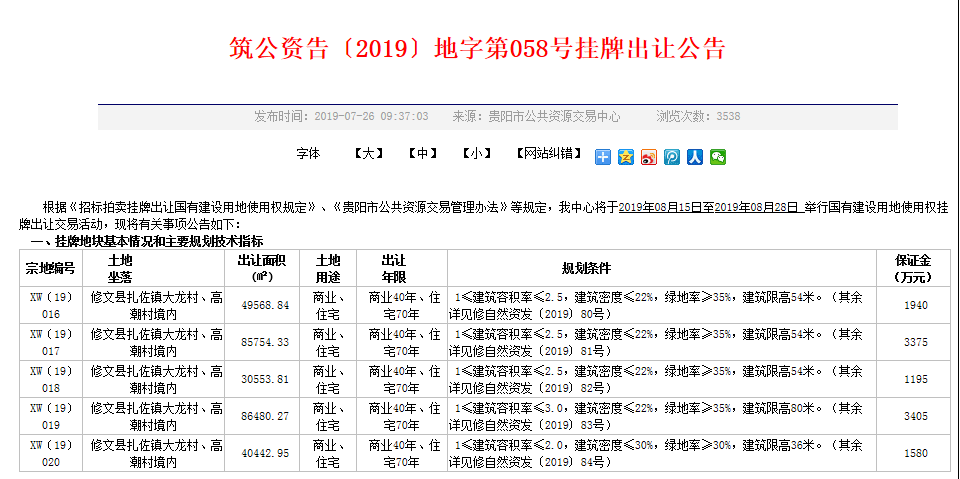The width and height of the screenshot is (960, 479).
Task: Share to QQ Zone star icon
Action: [626, 157]
